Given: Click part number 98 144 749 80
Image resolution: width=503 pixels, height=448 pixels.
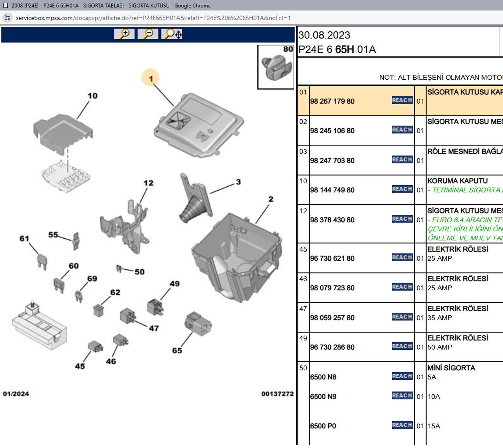Looking at the screenshot, I should [x=332, y=190].
